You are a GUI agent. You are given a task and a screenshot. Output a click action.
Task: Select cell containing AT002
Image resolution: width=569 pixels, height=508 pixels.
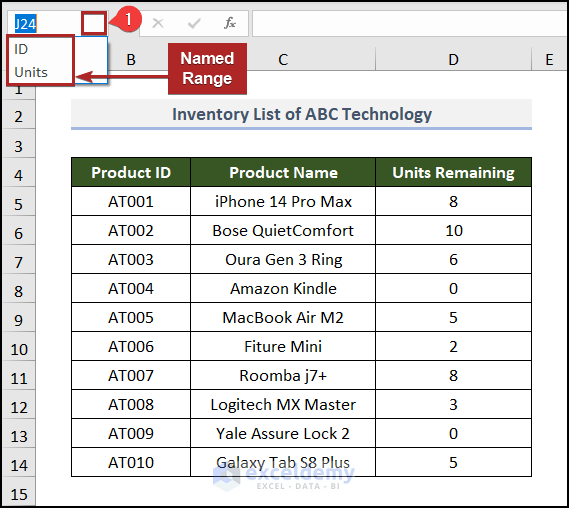click(x=131, y=230)
